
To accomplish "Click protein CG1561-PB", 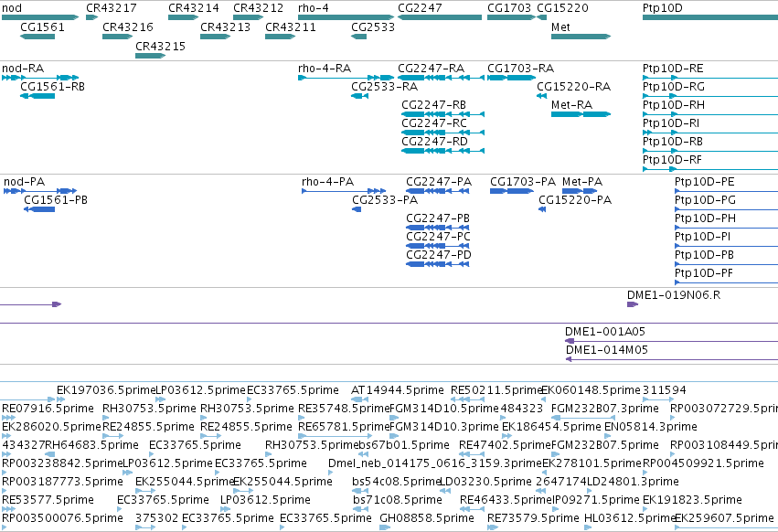I will [39, 209].
